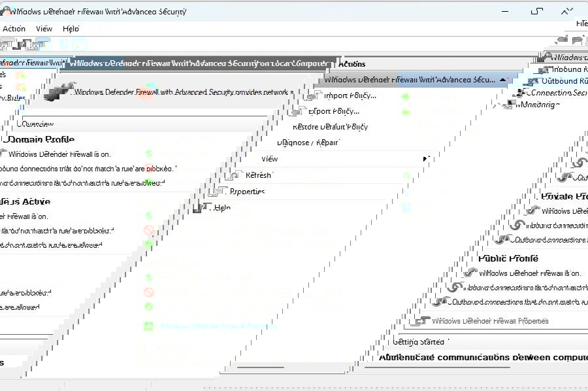The width and height of the screenshot is (588, 391).
Task: Click the Actions pane title
Action: 351,64
